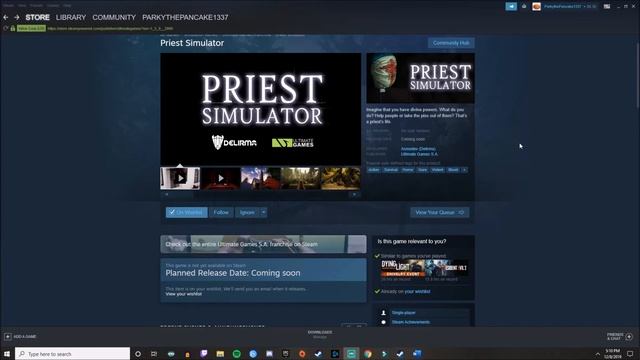The width and height of the screenshot is (640, 360).
Task: Select the fifth screenshot thumbnail
Action: tap(340, 178)
